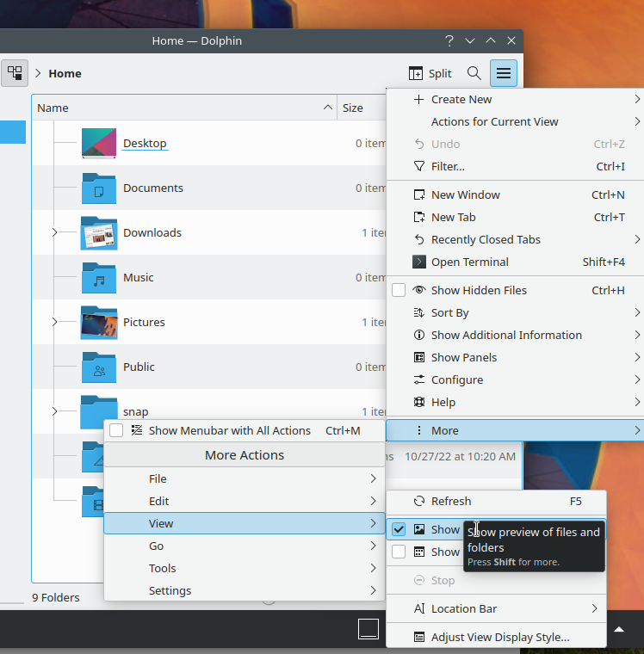Viewport: 644px width, 654px height.
Task: Click the Home breadcrumb in location bar
Action: point(65,73)
